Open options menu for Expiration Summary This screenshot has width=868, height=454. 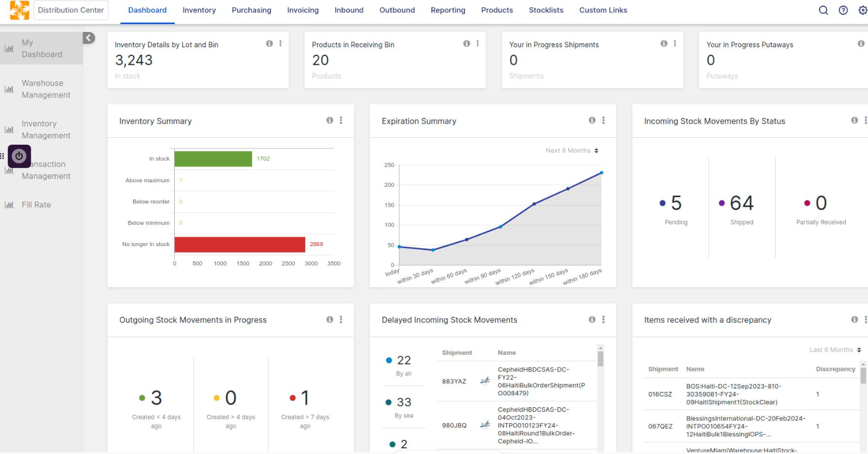(x=603, y=120)
